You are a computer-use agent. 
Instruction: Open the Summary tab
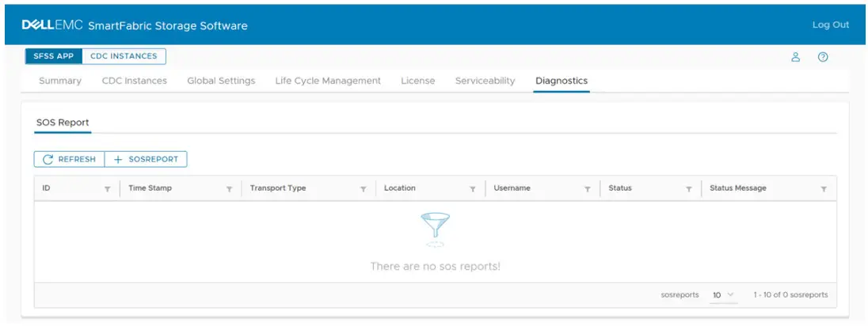pyautogui.click(x=59, y=81)
